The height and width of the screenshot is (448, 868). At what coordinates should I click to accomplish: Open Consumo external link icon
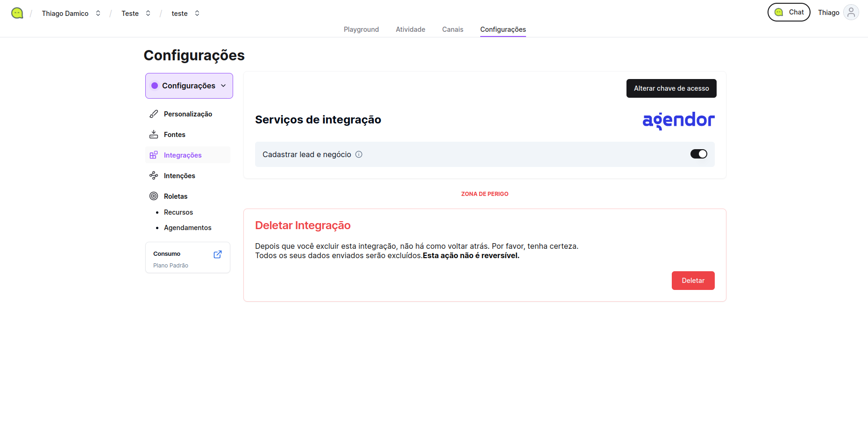pos(218,254)
